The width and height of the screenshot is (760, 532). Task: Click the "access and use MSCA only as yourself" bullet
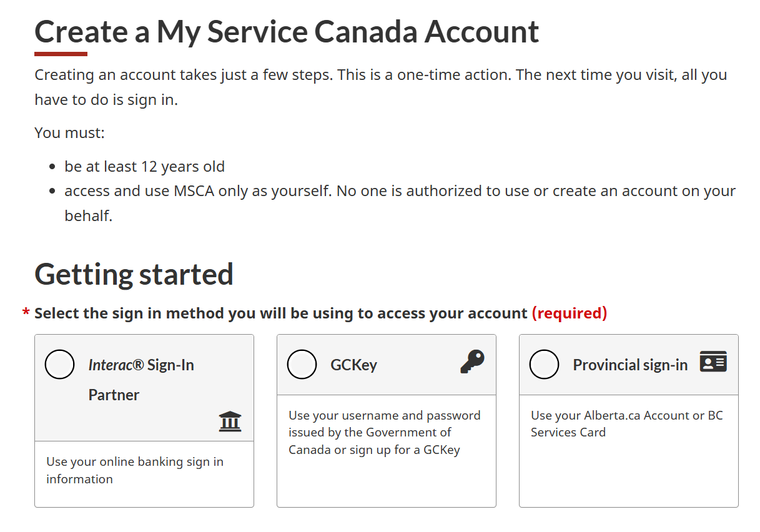400,191
